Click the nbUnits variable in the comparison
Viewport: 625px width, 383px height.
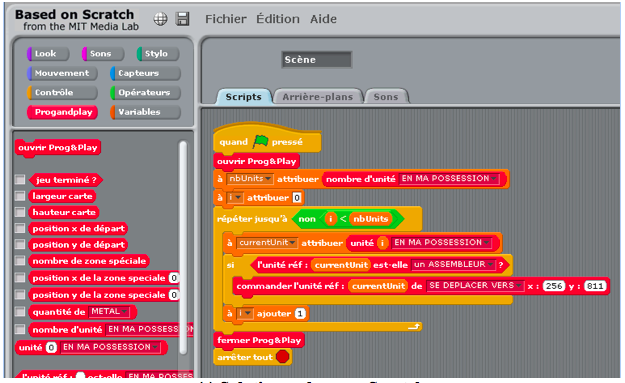tap(370, 219)
